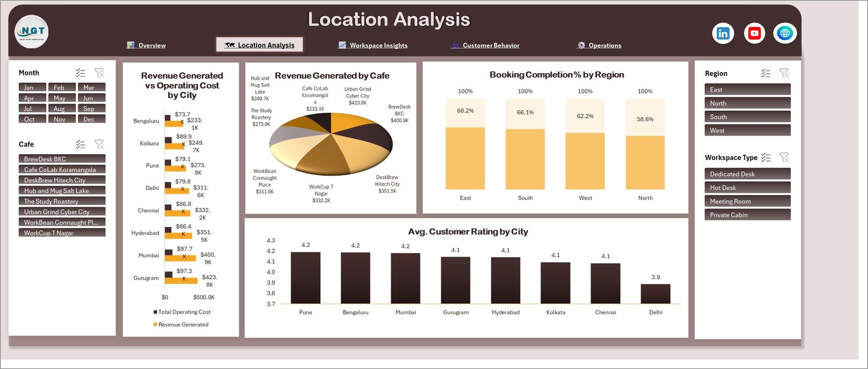Open the LinkedIn icon link
868x369 pixels.
click(x=723, y=33)
